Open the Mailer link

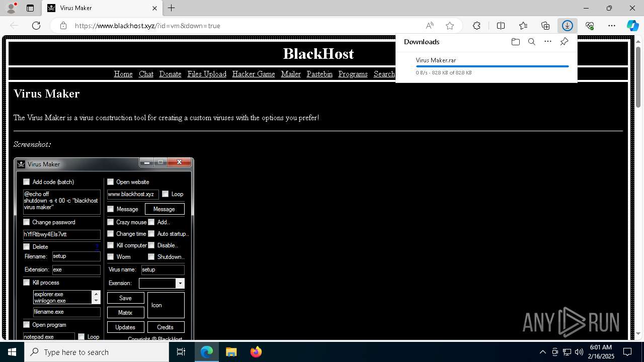tap(291, 74)
